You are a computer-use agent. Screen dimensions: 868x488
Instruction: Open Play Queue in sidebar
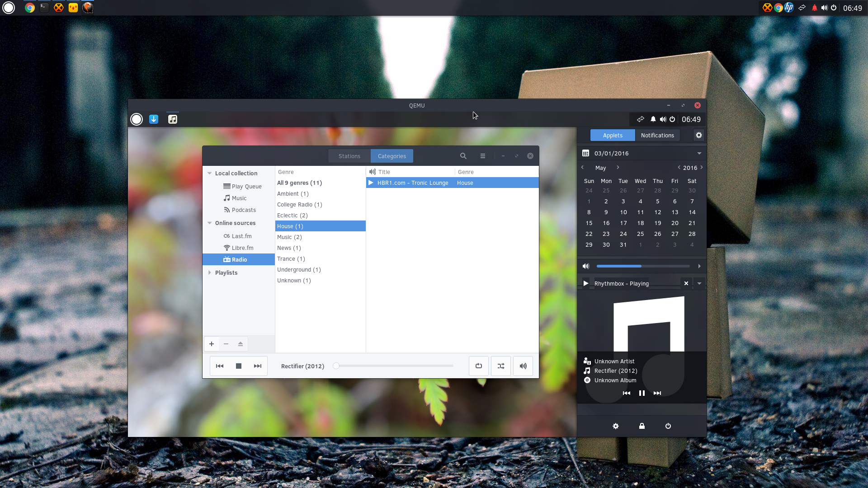[239, 186]
